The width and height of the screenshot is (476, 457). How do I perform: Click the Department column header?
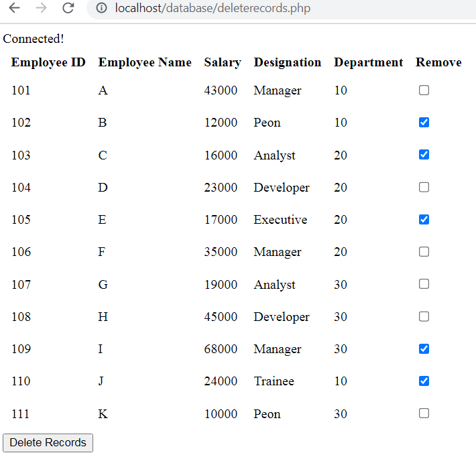pos(368,62)
